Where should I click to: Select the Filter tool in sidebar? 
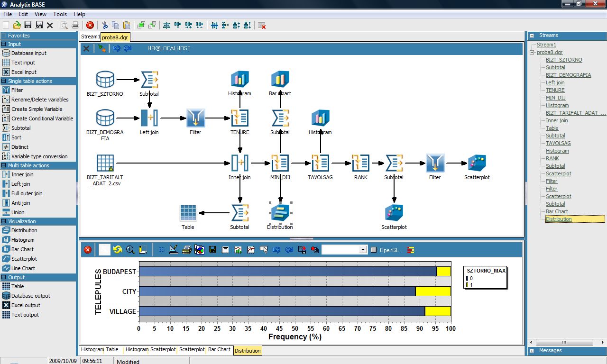click(x=17, y=90)
